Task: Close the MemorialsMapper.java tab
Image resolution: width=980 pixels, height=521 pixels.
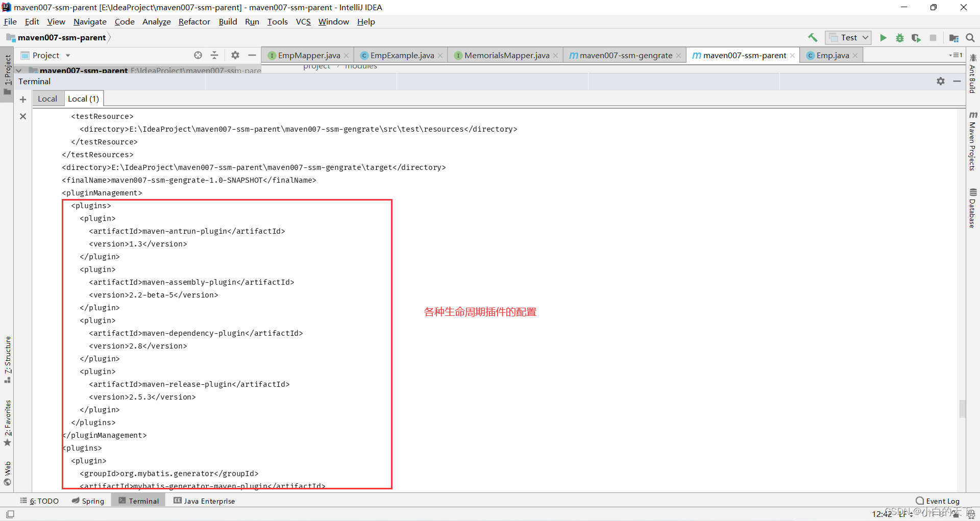Action: click(x=555, y=56)
